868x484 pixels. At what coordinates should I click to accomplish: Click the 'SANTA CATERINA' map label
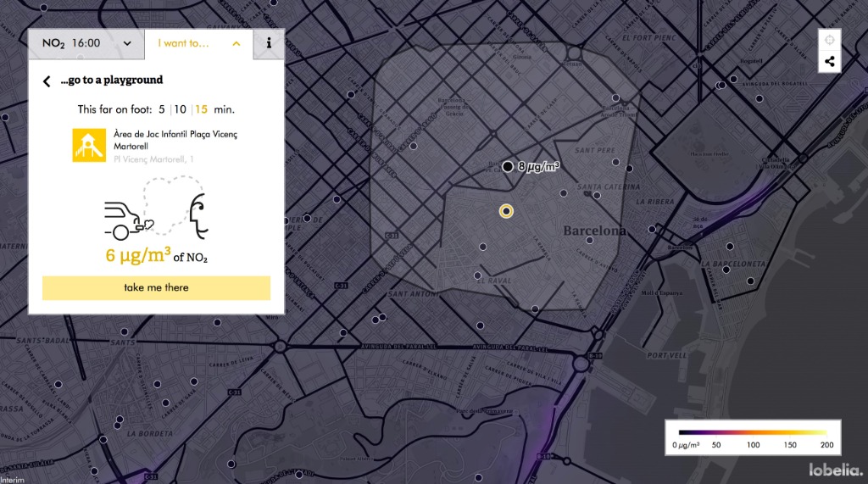pyautogui.click(x=609, y=187)
